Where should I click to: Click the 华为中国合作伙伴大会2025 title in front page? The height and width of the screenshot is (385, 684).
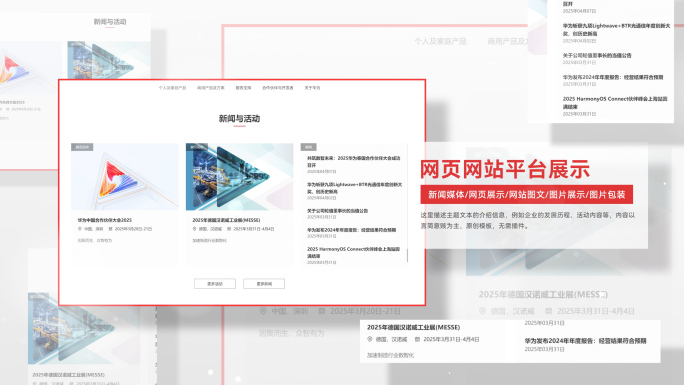click(x=105, y=220)
